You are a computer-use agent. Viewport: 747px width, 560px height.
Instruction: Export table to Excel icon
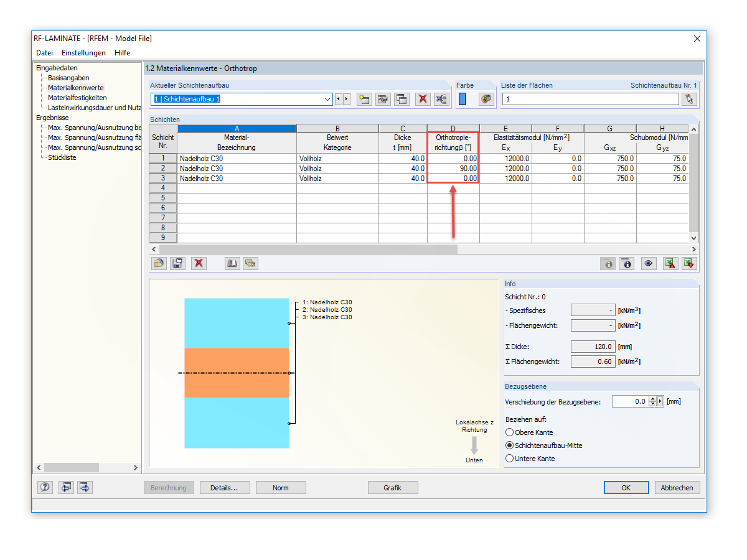pos(670,263)
